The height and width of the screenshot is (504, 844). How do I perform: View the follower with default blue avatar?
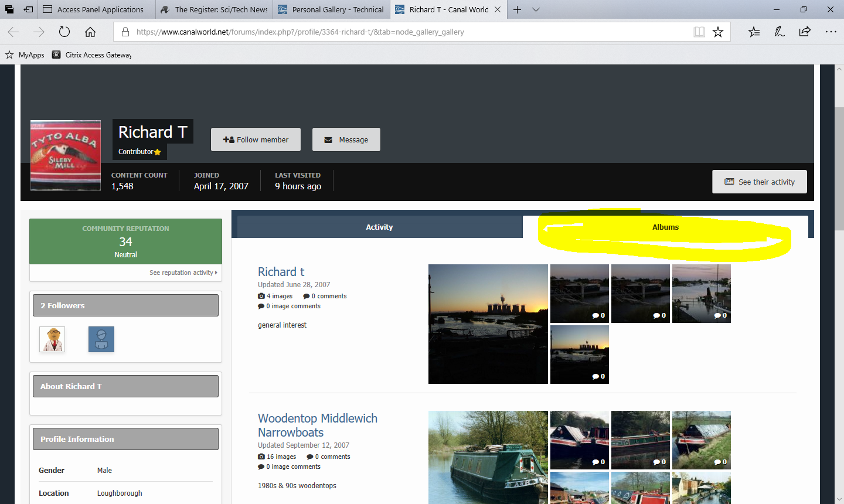click(x=101, y=339)
